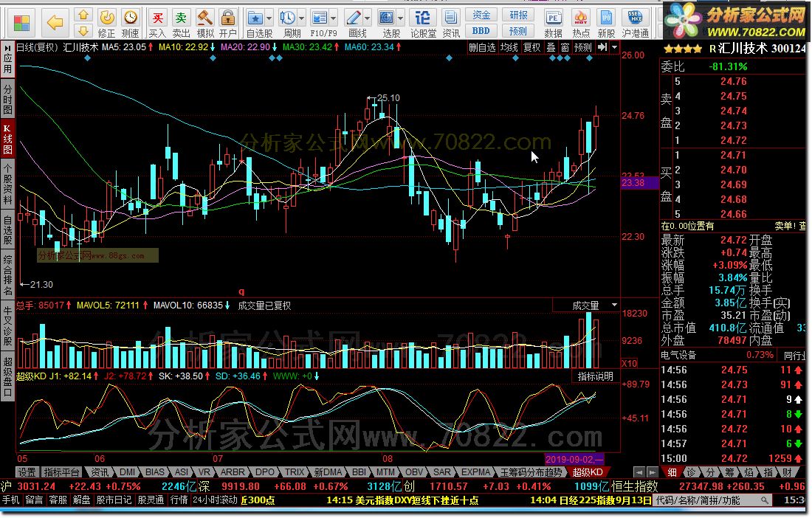Toggle the 窗 window layout button

coord(565,48)
